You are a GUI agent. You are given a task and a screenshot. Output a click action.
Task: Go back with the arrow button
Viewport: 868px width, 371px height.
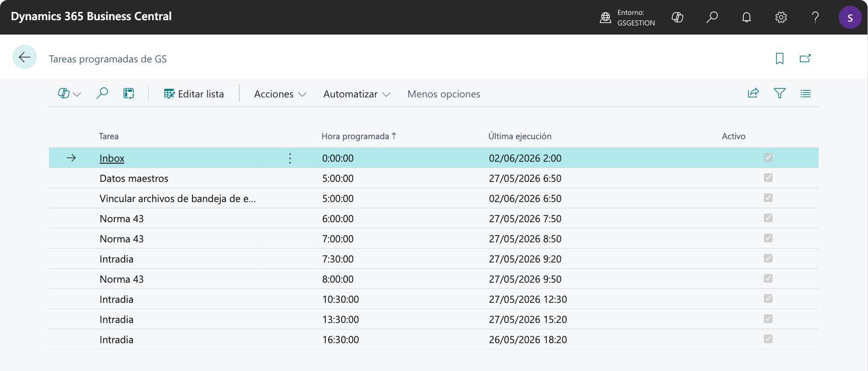(x=24, y=57)
